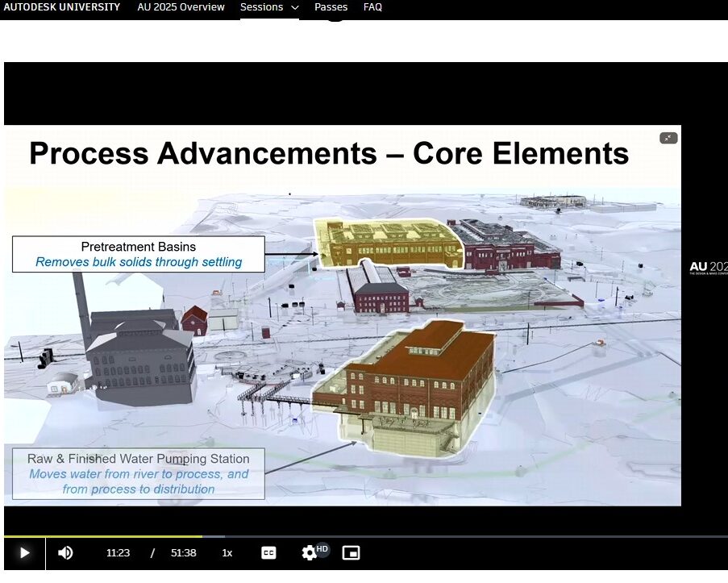This screenshot has height=583, width=728.
Task: Click the HD quality badge
Action: (322, 548)
